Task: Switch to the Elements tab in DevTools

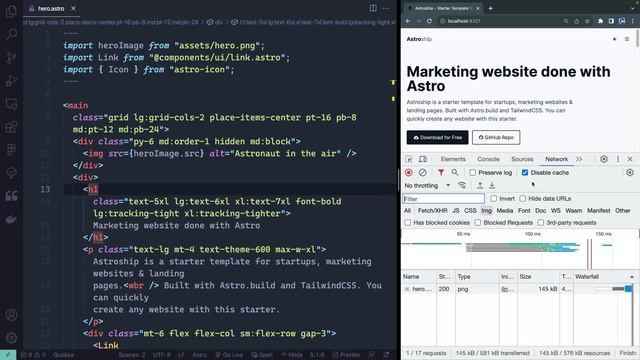Action: (453, 159)
